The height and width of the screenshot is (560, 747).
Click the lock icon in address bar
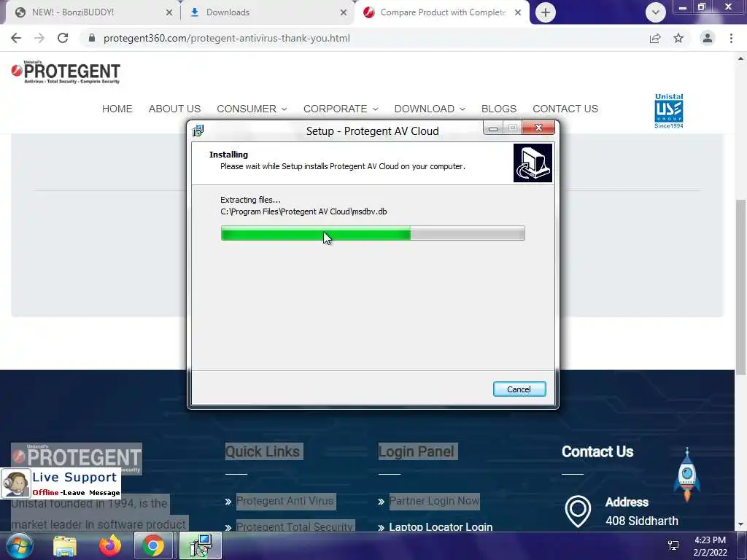92,38
